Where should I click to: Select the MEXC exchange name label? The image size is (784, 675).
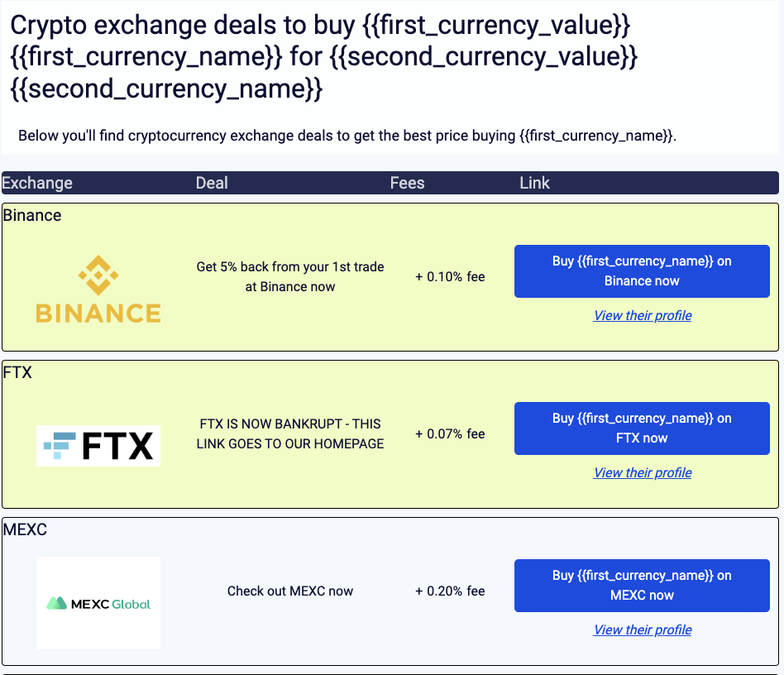(25, 529)
